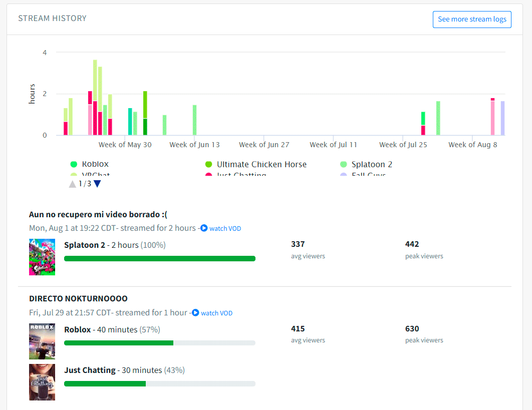Click the DIRECTO NOKTURNOOOO stream title

tap(78, 299)
